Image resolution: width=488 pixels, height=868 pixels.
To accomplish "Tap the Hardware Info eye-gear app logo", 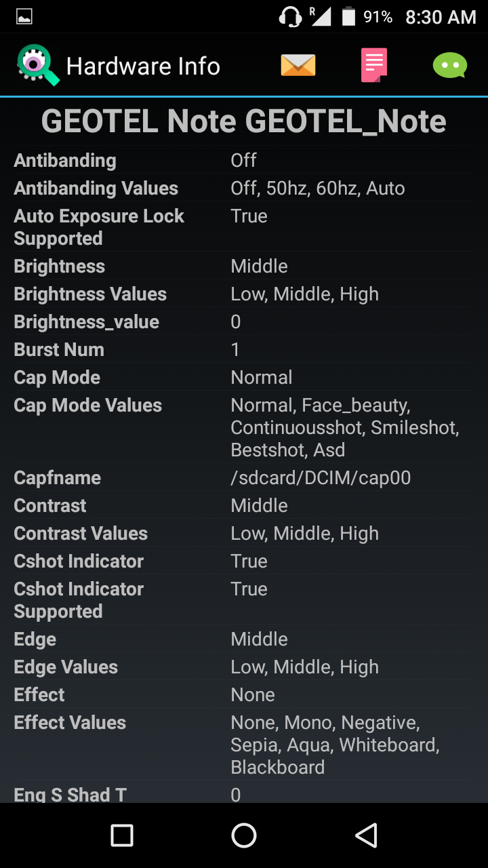I will (x=38, y=65).
